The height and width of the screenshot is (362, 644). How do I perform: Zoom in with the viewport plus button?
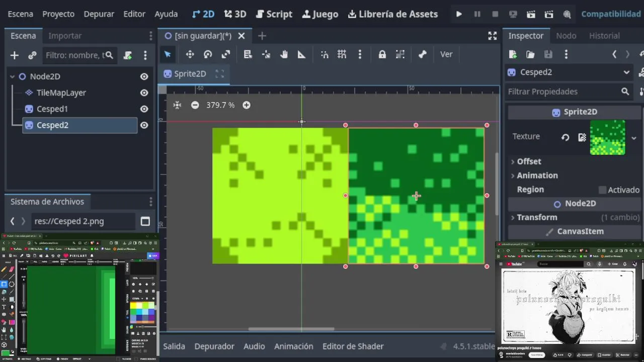(x=247, y=105)
